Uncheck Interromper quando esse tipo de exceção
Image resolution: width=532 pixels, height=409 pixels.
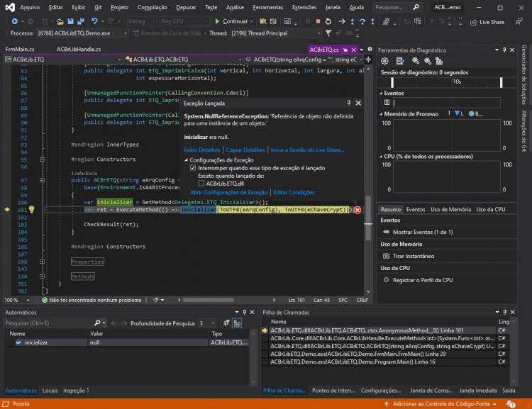[x=193, y=168]
